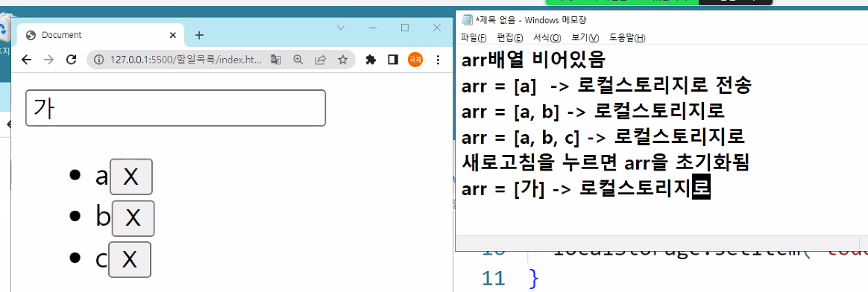The width and height of the screenshot is (868, 292).
Task: Open the zoom magnifier icon
Action: pos(298,60)
